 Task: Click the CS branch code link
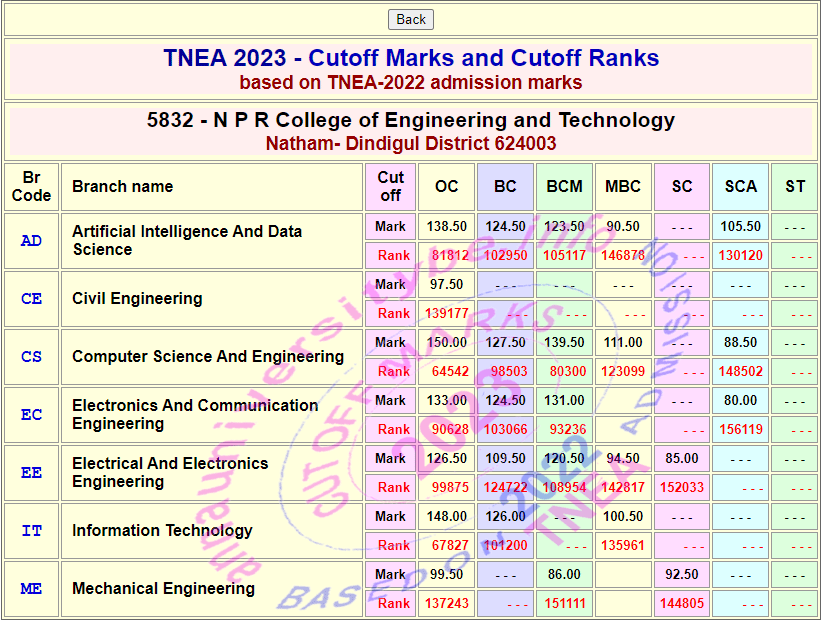click(x=31, y=357)
